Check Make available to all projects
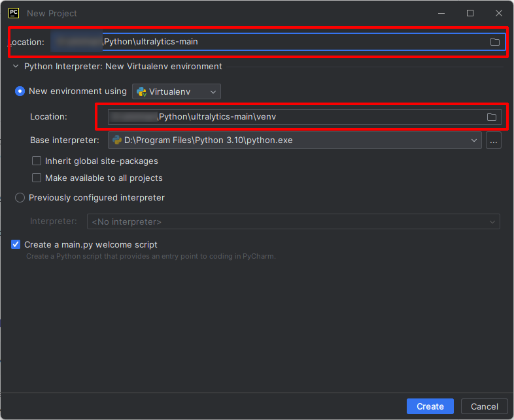The image size is (514, 420). (37, 178)
